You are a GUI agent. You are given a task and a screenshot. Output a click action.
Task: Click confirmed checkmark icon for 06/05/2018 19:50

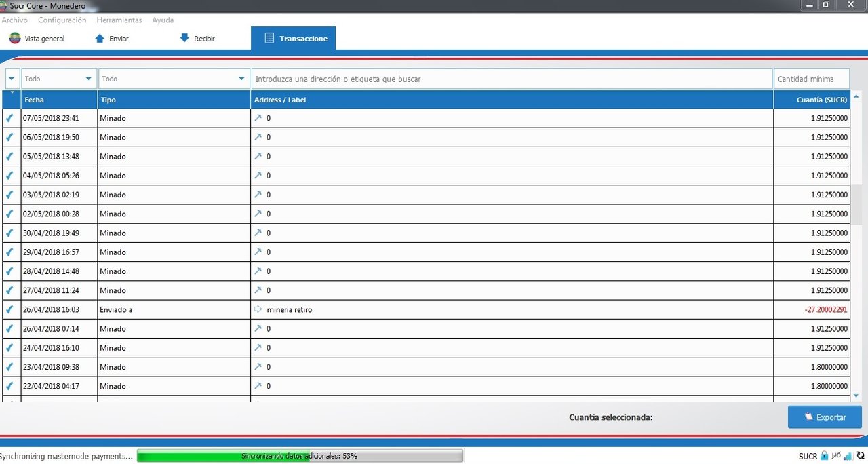pyautogui.click(x=9, y=137)
